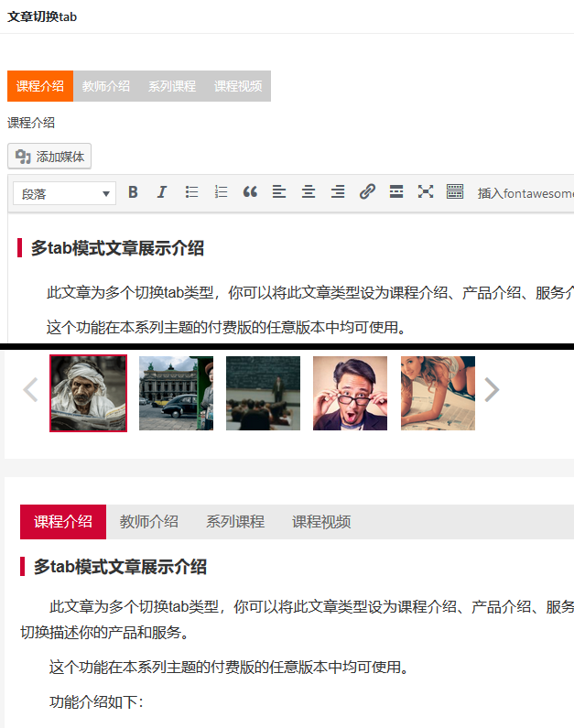Align text left
Image resolution: width=574 pixels, height=728 pixels.
(279, 191)
